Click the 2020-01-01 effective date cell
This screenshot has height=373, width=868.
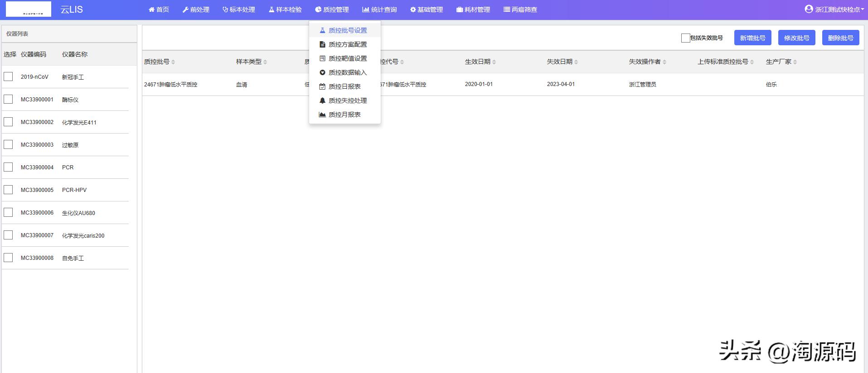pos(479,84)
